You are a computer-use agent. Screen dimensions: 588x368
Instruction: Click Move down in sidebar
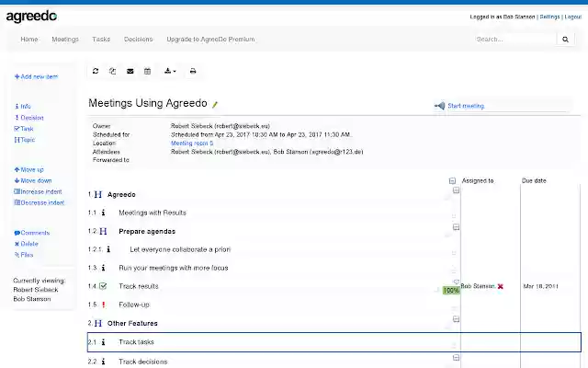click(33, 180)
